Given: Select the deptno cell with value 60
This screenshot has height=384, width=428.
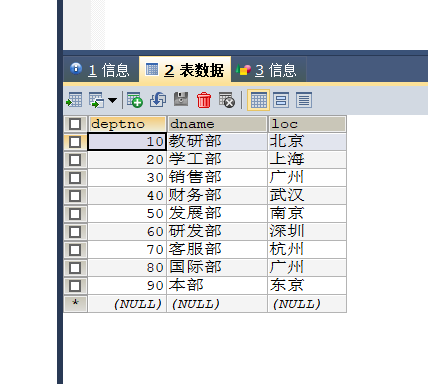Looking at the screenshot, I should (127, 232).
